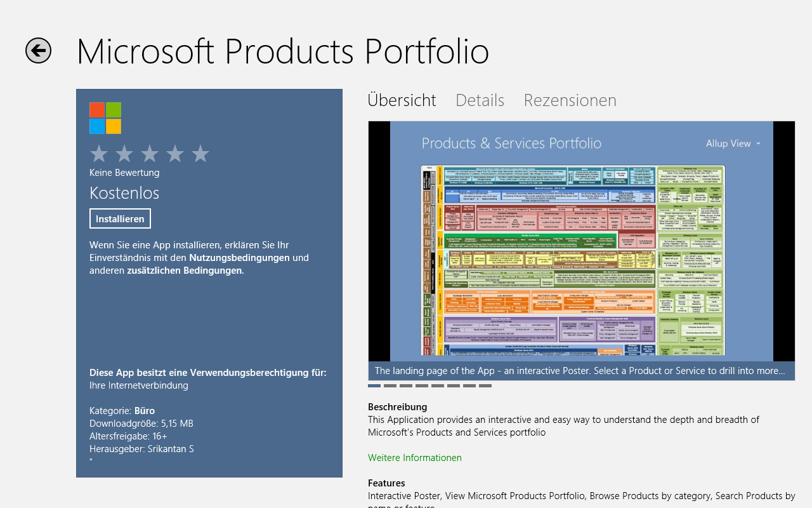812x508 pixels.
Task: Select the third screenshot page indicator
Action: 406,385
